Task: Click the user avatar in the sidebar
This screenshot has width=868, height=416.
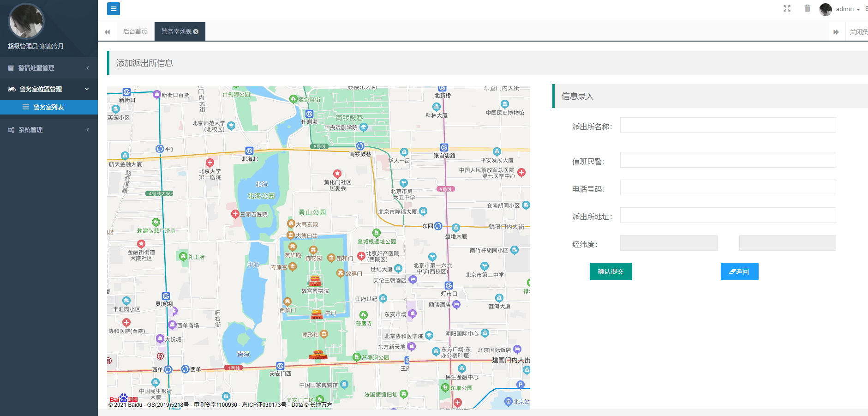Action: [x=26, y=21]
